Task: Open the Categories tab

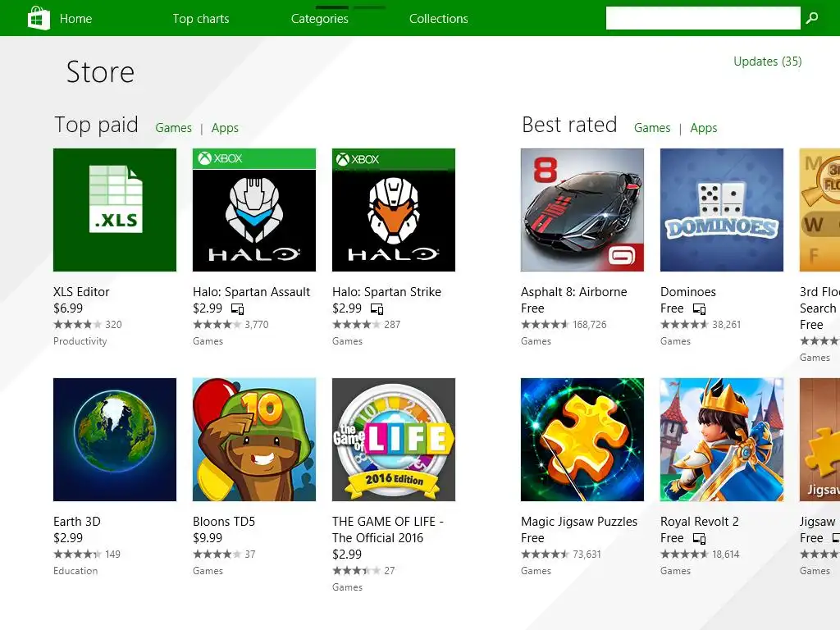Action: click(x=320, y=19)
